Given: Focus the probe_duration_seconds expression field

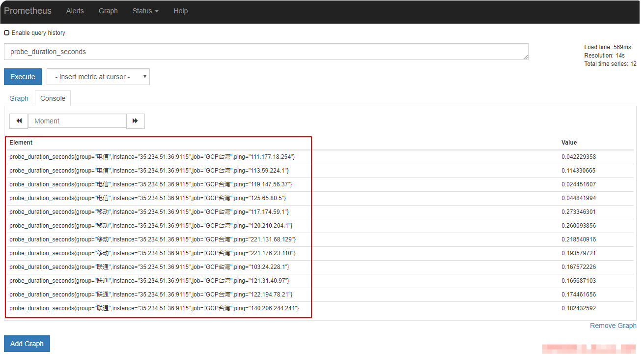Looking at the screenshot, I should point(266,52).
